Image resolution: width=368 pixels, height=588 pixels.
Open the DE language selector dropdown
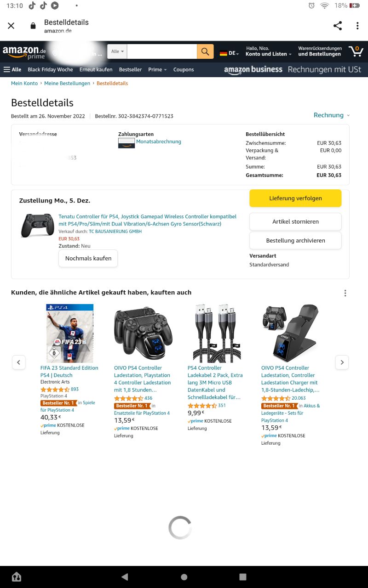tap(229, 53)
